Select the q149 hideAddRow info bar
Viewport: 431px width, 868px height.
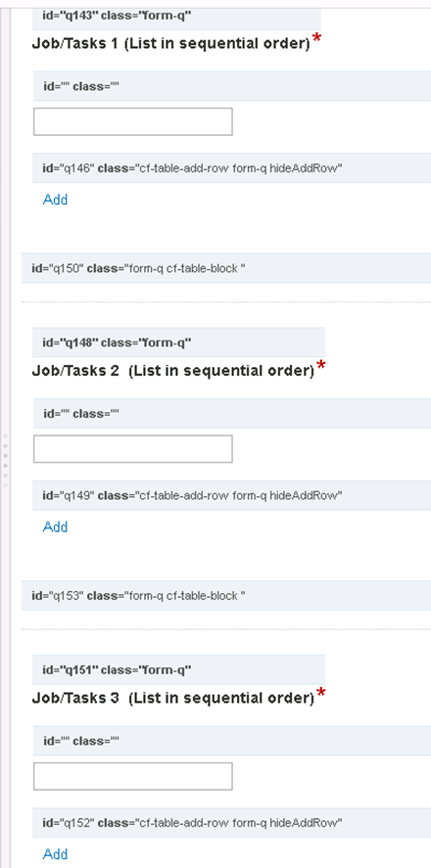[x=231, y=495]
